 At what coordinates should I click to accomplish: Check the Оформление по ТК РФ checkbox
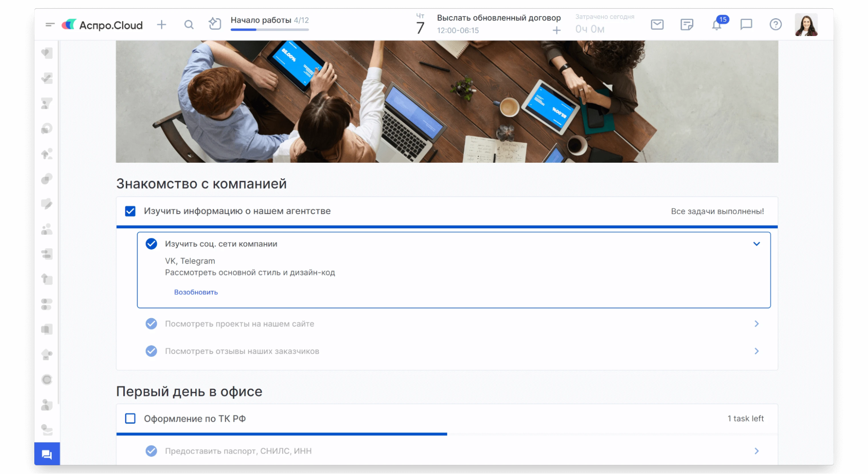click(130, 418)
